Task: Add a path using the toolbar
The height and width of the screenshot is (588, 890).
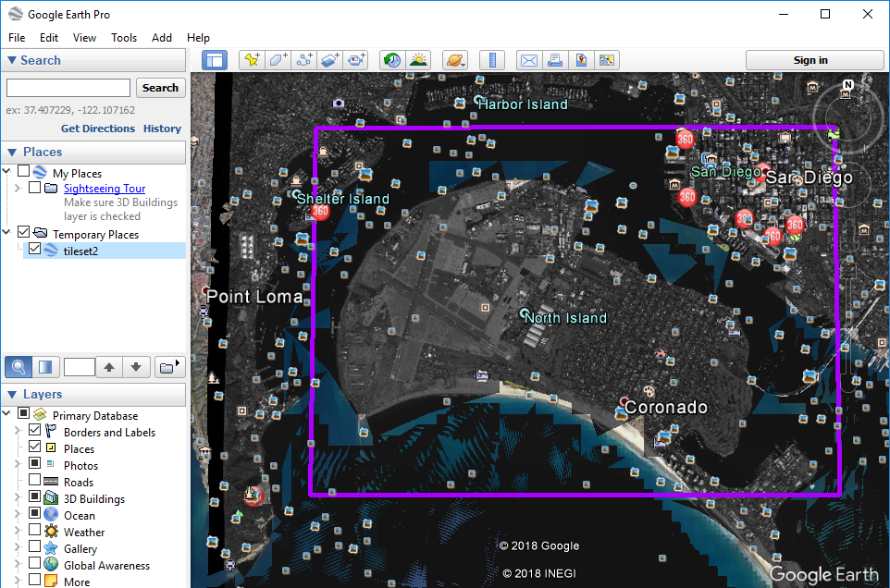Action: (x=303, y=60)
